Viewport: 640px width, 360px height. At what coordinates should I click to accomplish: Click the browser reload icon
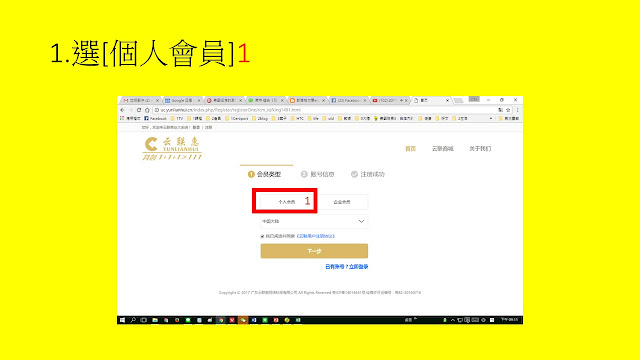139,110
